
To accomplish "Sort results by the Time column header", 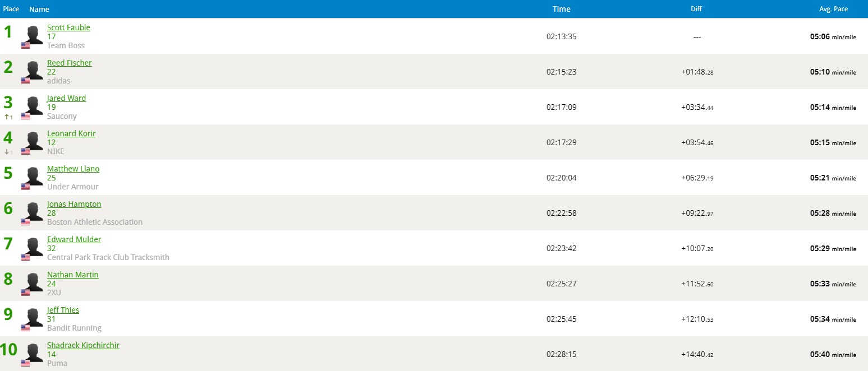I will pos(561,9).
